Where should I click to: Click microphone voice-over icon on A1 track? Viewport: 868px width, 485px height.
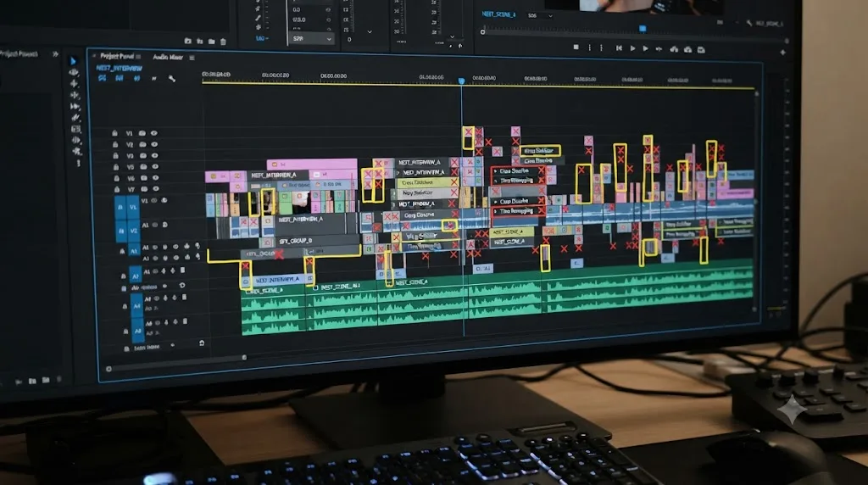click(197, 246)
